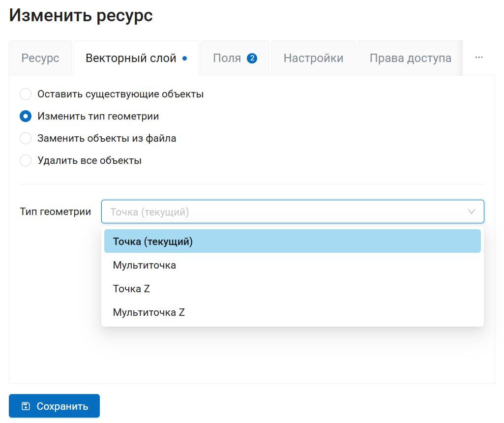Select Оставить существующие объекты radio option
504x423 pixels.
pos(26,94)
